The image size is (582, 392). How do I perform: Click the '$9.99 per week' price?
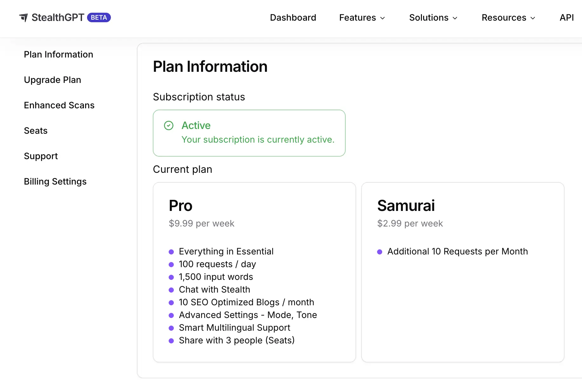tap(201, 223)
